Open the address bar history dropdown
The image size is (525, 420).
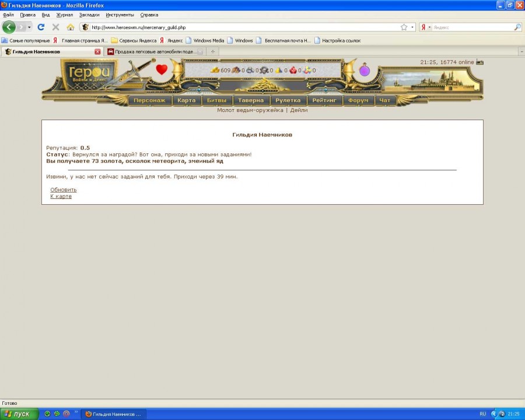click(412, 27)
